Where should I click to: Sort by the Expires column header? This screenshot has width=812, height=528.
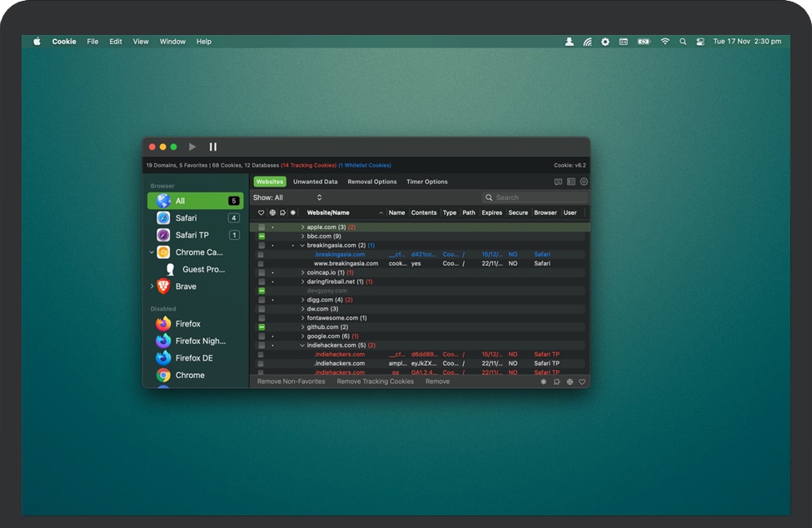pyautogui.click(x=492, y=212)
